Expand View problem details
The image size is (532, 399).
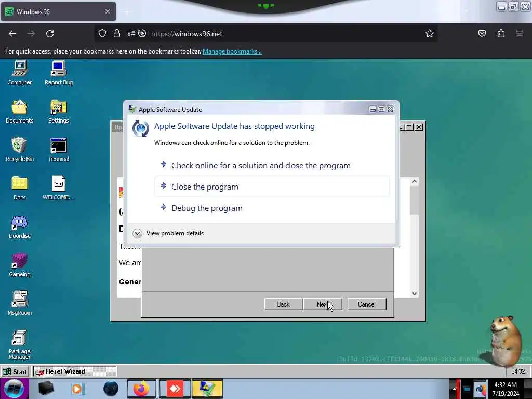point(168,233)
